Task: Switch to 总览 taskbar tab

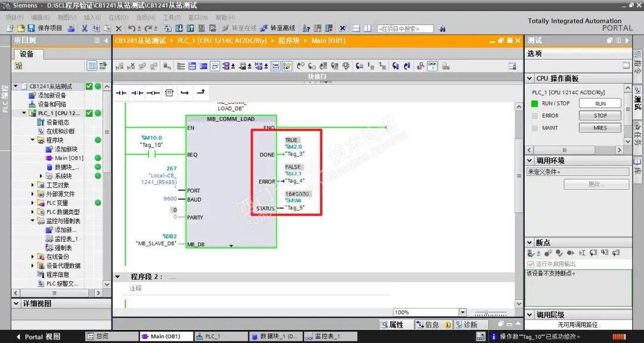Action: (111, 336)
